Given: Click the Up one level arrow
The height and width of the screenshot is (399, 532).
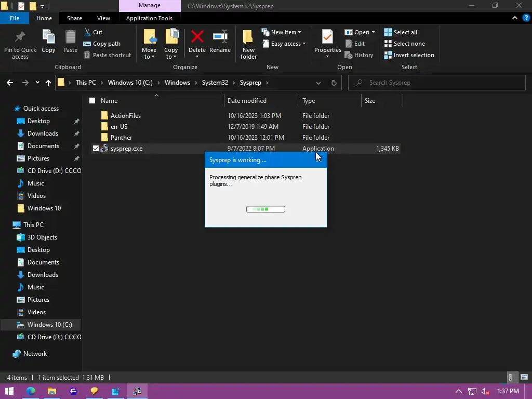Looking at the screenshot, I should click(48, 83).
